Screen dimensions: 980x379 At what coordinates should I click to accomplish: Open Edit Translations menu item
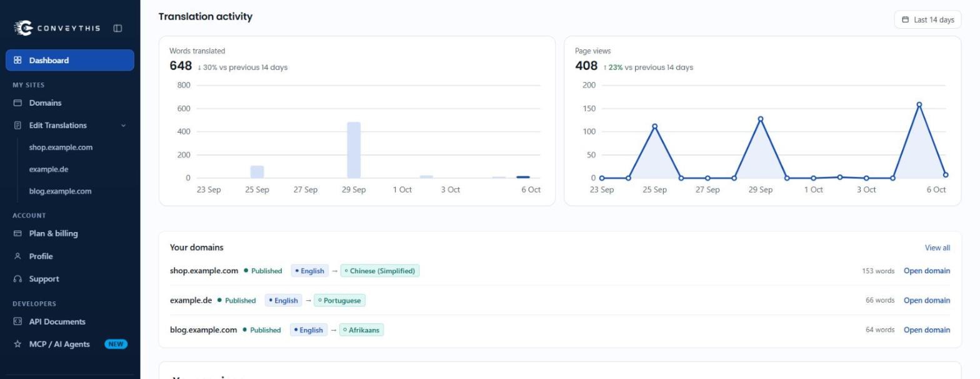[x=70, y=125]
